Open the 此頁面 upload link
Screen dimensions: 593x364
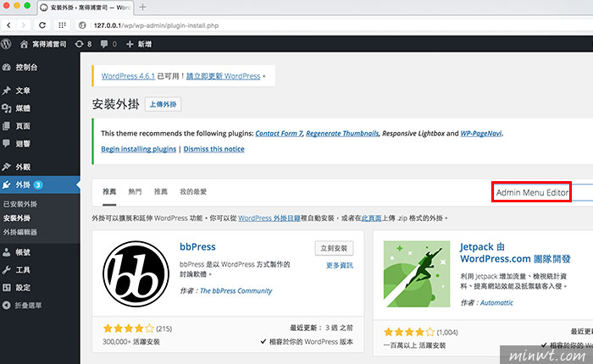[371, 218]
